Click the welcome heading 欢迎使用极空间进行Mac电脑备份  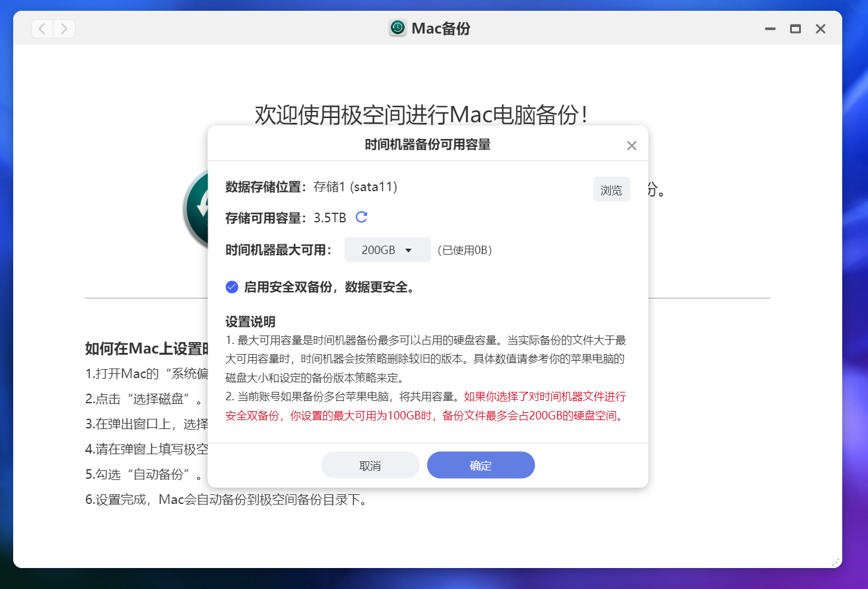click(421, 114)
